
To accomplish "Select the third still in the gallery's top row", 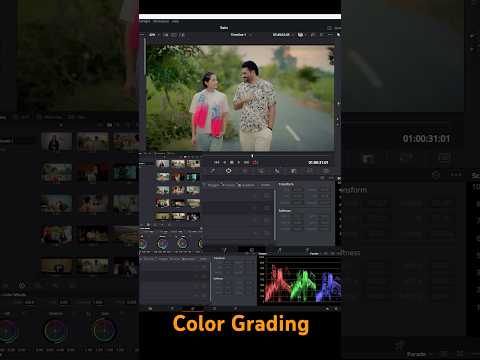I will tap(193, 164).
